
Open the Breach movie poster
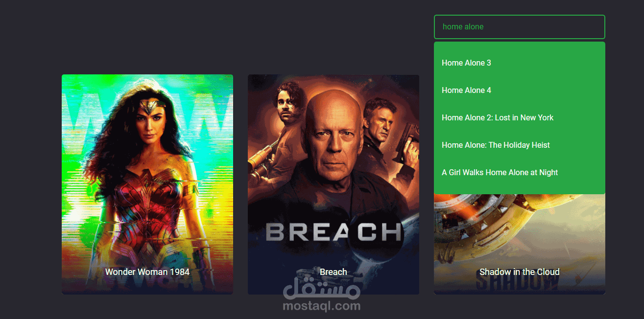click(x=334, y=184)
